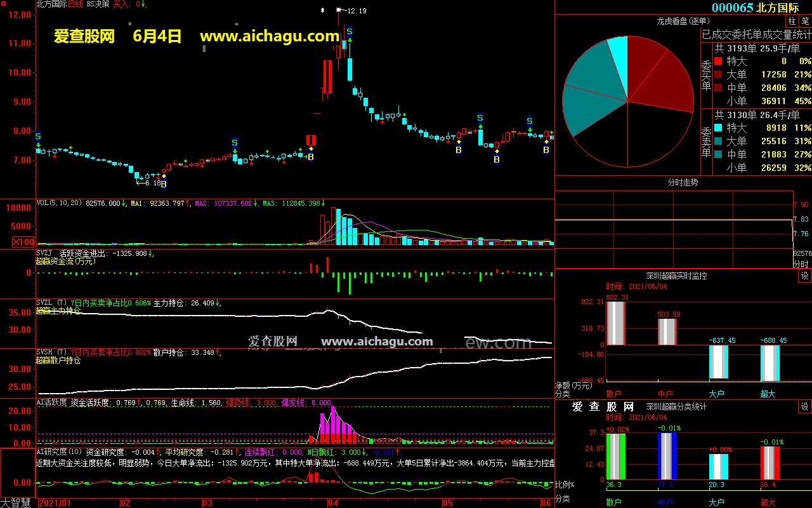The image size is (812, 508).
Task: Click the red 特大 buy-order legend swatch
Action: 717,62
